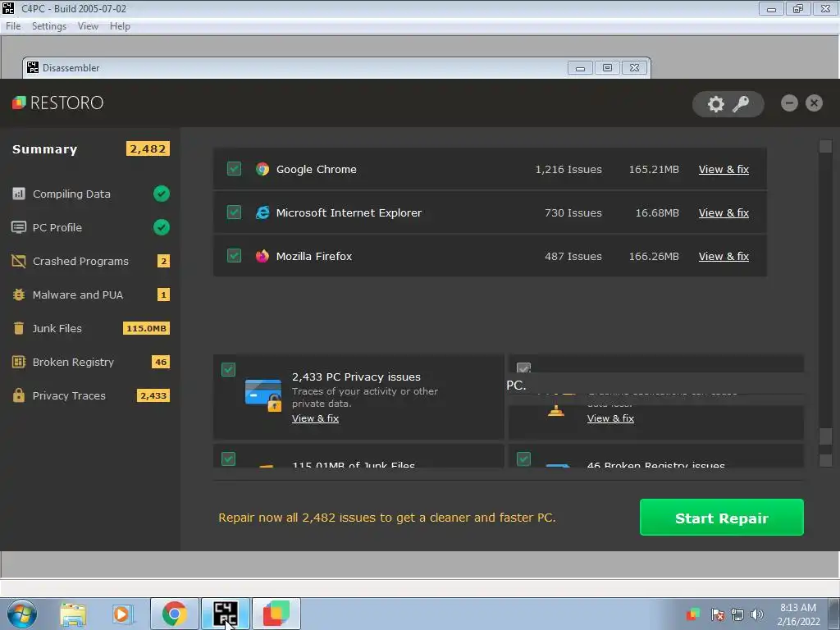Image resolution: width=840 pixels, height=630 pixels.
Task: Click the Malware and PUA bug icon
Action: pos(19,294)
